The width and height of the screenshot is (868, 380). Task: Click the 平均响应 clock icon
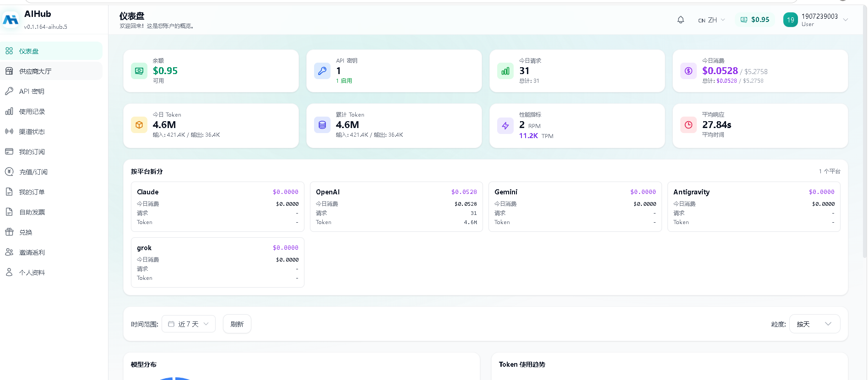[x=689, y=125]
